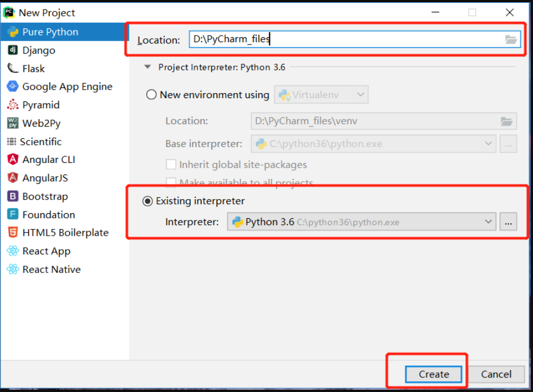Open the Virtualenv environment dropdown
The image size is (533, 392).
click(321, 95)
